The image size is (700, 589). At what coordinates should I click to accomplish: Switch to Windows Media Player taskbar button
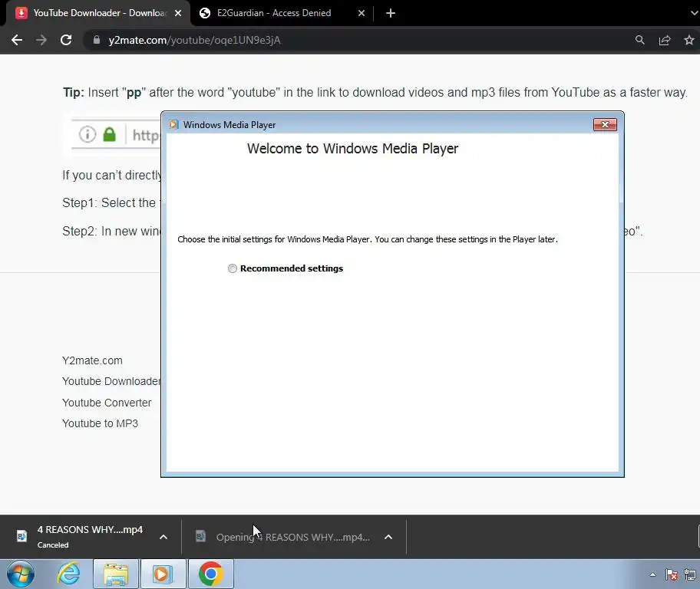163,574
